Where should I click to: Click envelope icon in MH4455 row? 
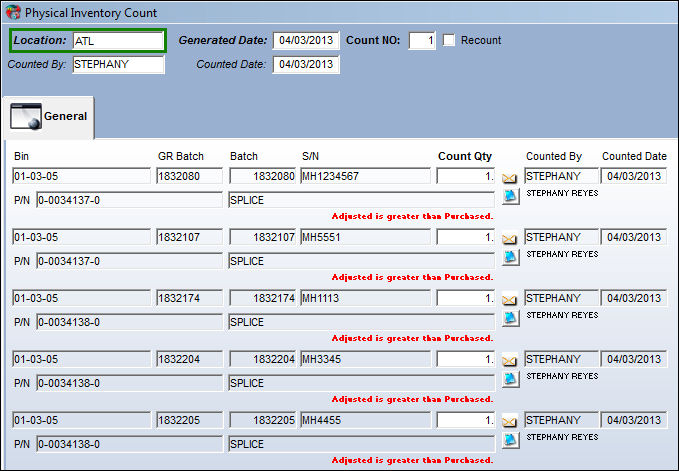click(509, 422)
